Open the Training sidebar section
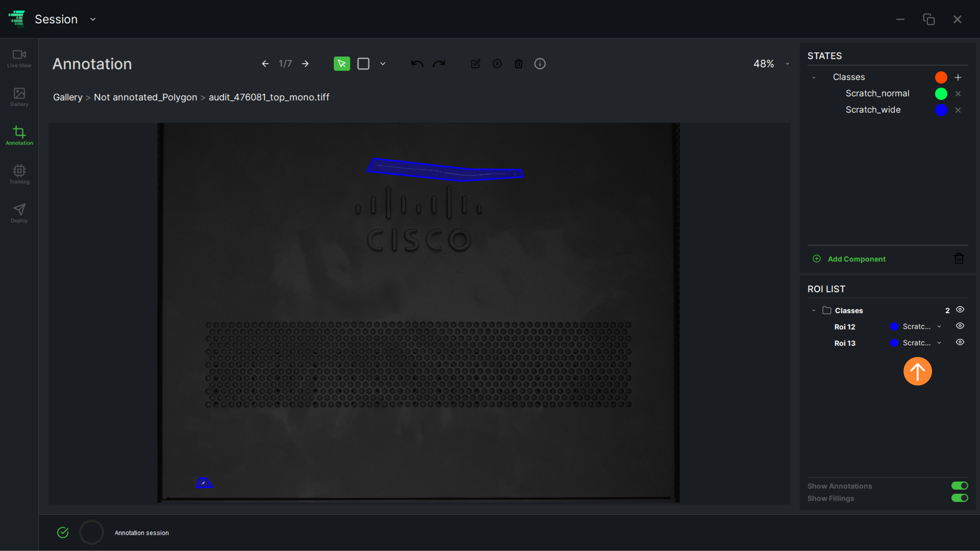 point(19,175)
